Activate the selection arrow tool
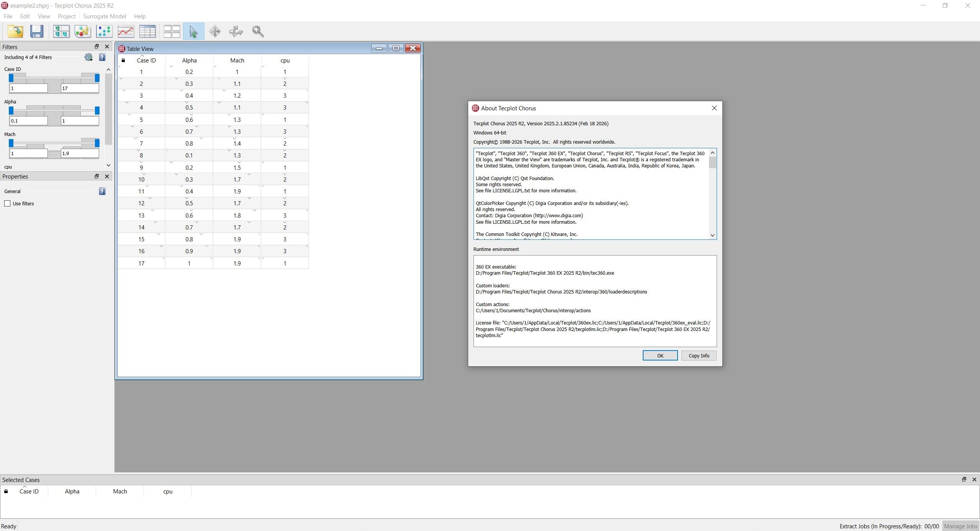This screenshot has width=980, height=531. [193, 31]
